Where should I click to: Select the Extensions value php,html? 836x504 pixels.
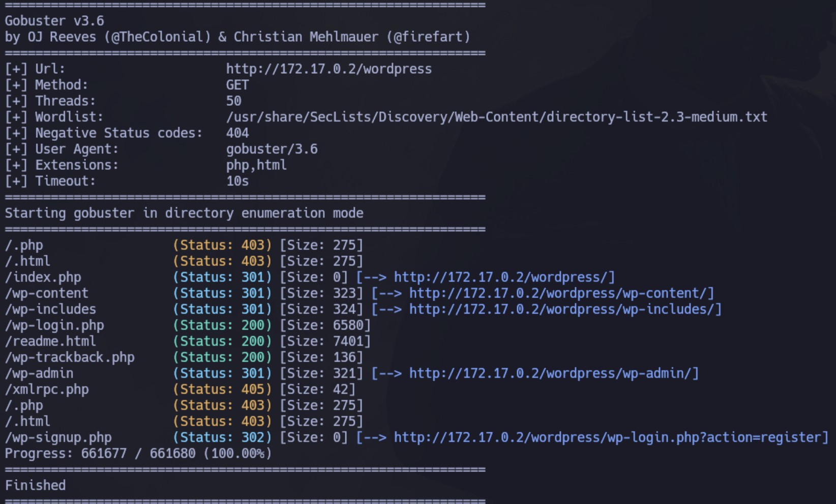click(257, 165)
